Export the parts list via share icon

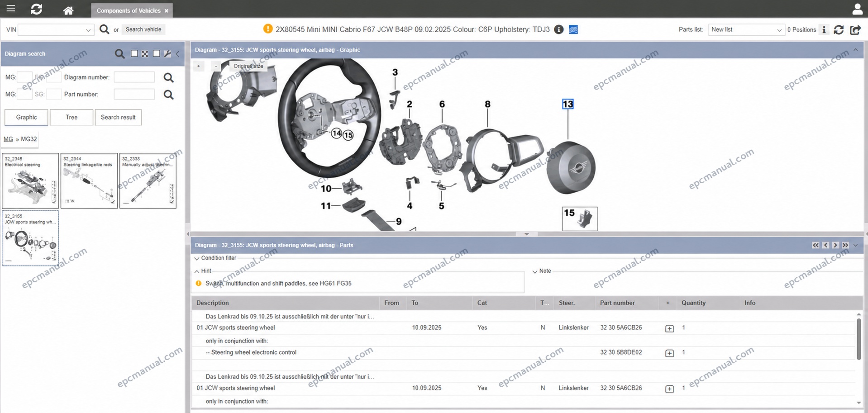(855, 30)
